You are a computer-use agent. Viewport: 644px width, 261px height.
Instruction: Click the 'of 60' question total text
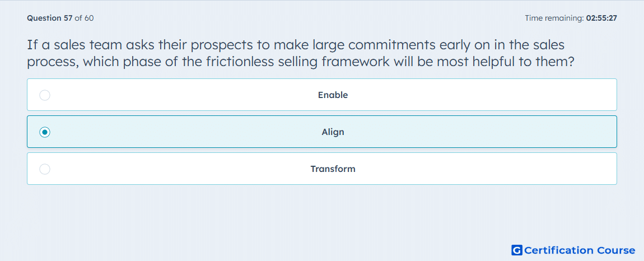(x=84, y=18)
